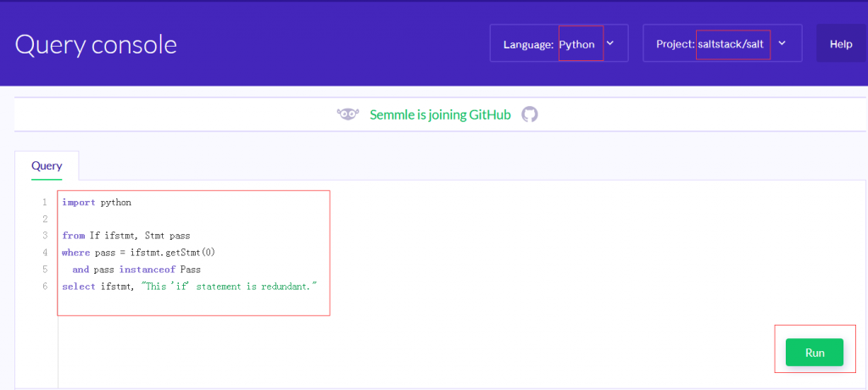Click the 'from If ifstmt, Stmt pass' line
Viewport: 868px width, 390px height.
(x=125, y=236)
